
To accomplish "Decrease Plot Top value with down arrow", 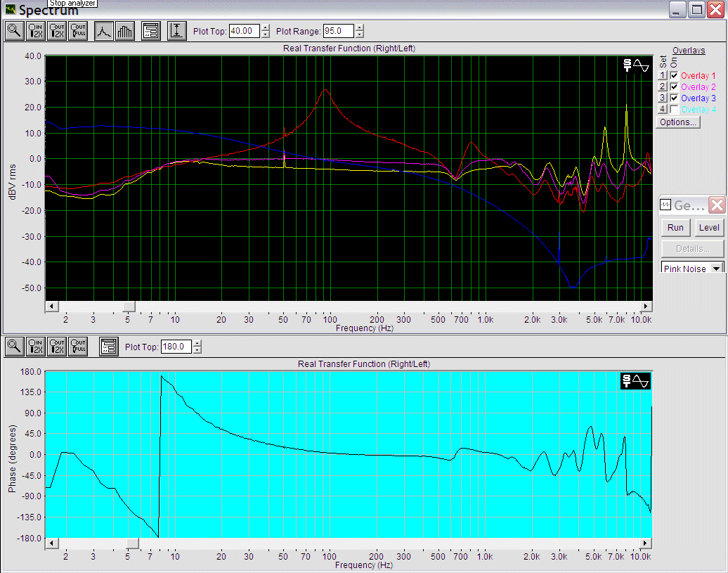I will pos(265,35).
